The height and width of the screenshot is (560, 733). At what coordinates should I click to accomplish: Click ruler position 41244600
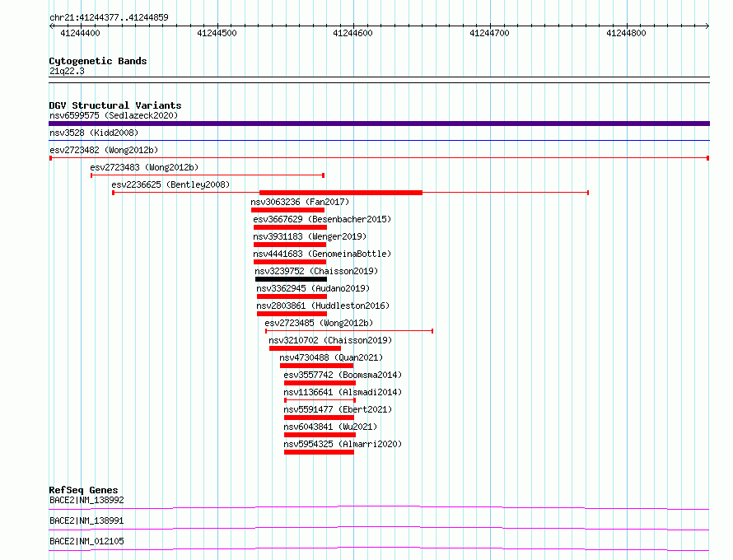(353, 33)
